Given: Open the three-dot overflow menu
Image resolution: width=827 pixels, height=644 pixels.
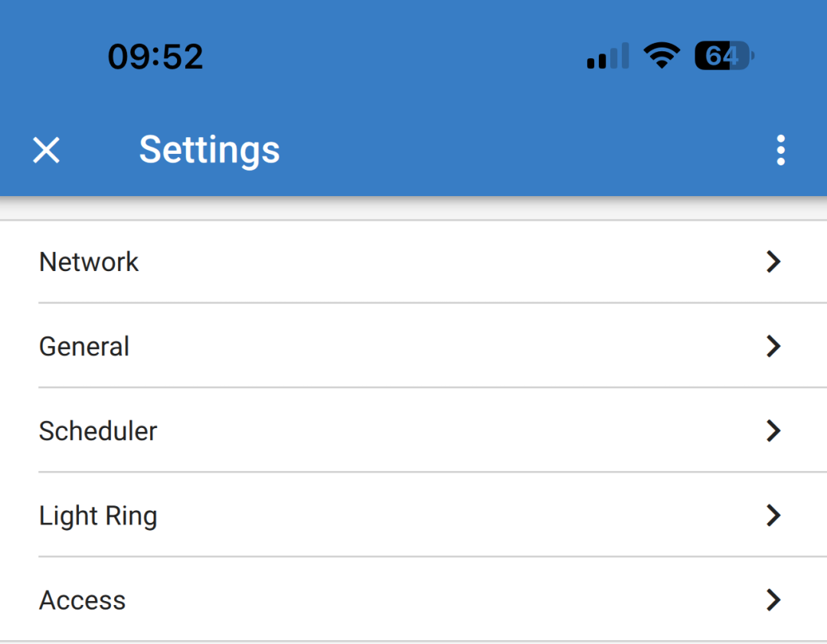Looking at the screenshot, I should tap(780, 150).
